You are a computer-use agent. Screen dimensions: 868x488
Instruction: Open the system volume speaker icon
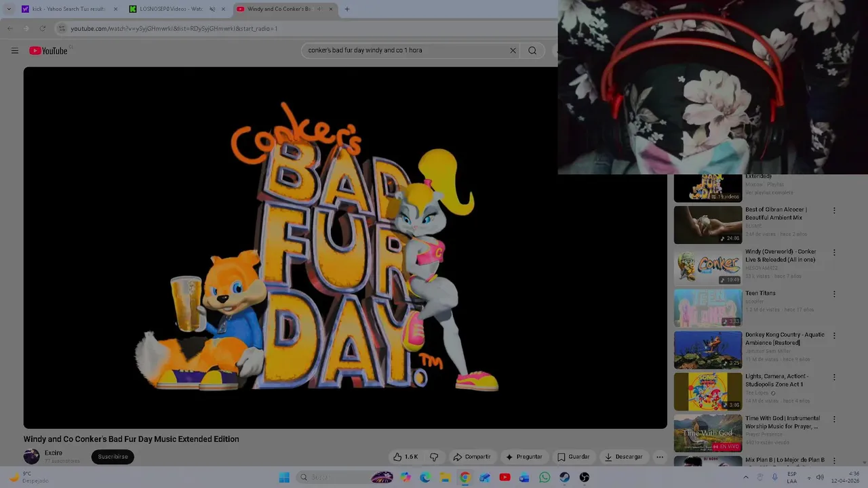click(820, 477)
